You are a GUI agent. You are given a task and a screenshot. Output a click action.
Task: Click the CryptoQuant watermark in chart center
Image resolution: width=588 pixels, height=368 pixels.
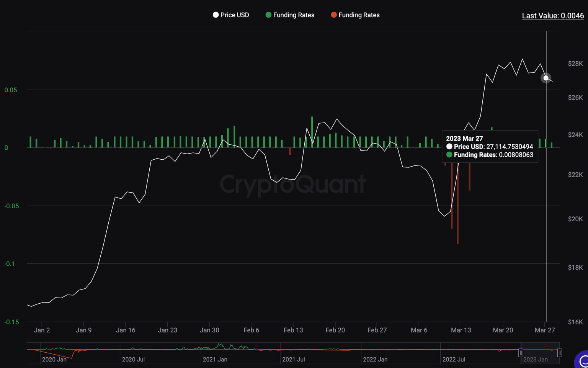click(x=293, y=185)
